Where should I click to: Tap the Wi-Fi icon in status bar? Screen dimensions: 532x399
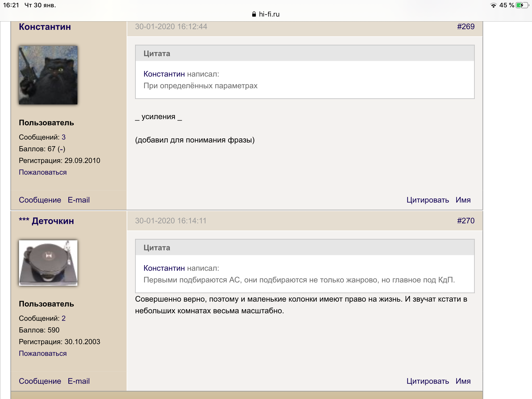click(493, 5)
